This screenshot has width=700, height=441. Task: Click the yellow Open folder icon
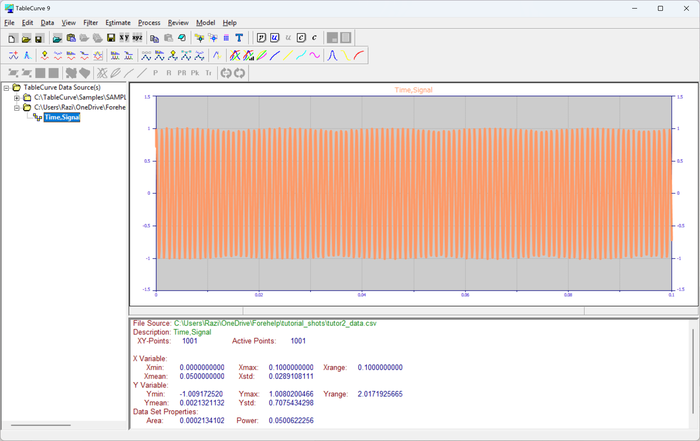[26, 38]
